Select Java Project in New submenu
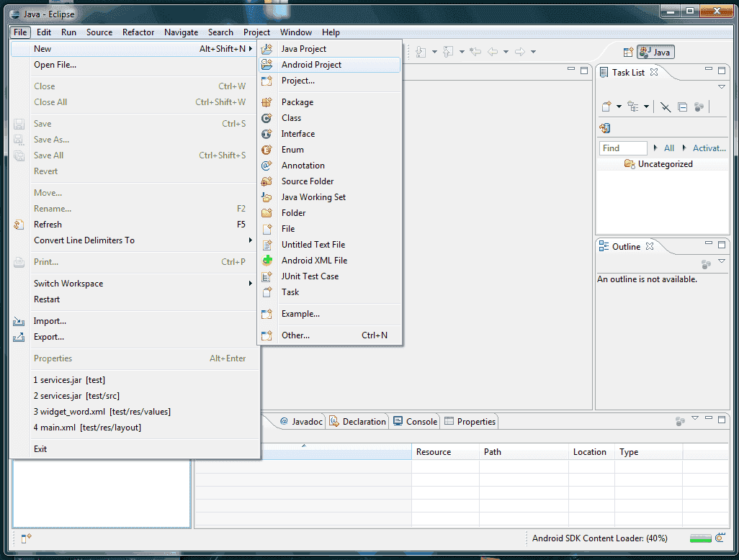Image resolution: width=739 pixels, height=560 pixels. tap(330, 49)
